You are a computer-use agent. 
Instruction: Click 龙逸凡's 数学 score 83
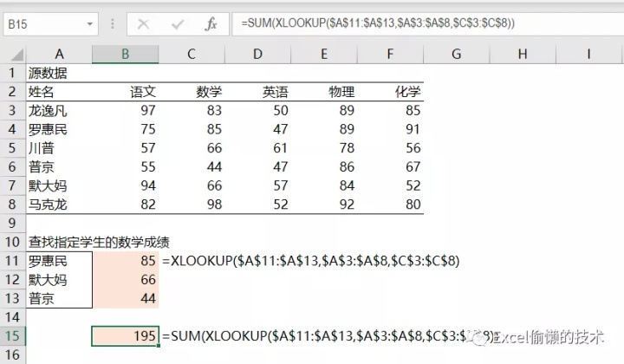pos(192,111)
